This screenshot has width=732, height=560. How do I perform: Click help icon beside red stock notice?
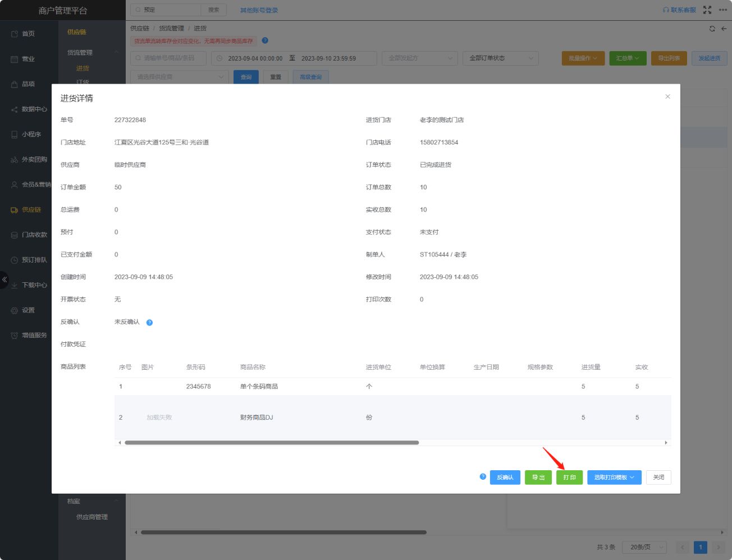click(265, 40)
